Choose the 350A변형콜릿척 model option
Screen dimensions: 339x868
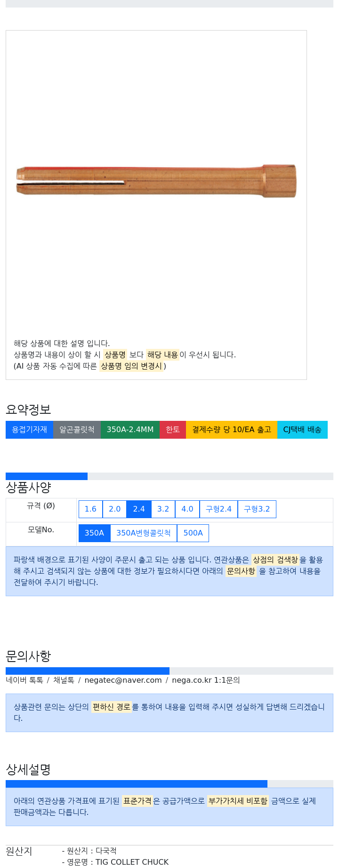click(x=144, y=533)
